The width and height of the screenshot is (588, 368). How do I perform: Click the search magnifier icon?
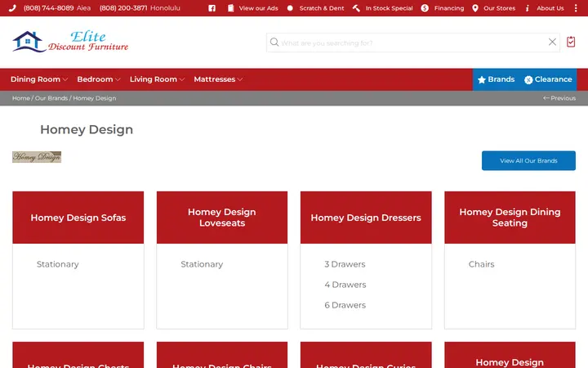pos(274,42)
